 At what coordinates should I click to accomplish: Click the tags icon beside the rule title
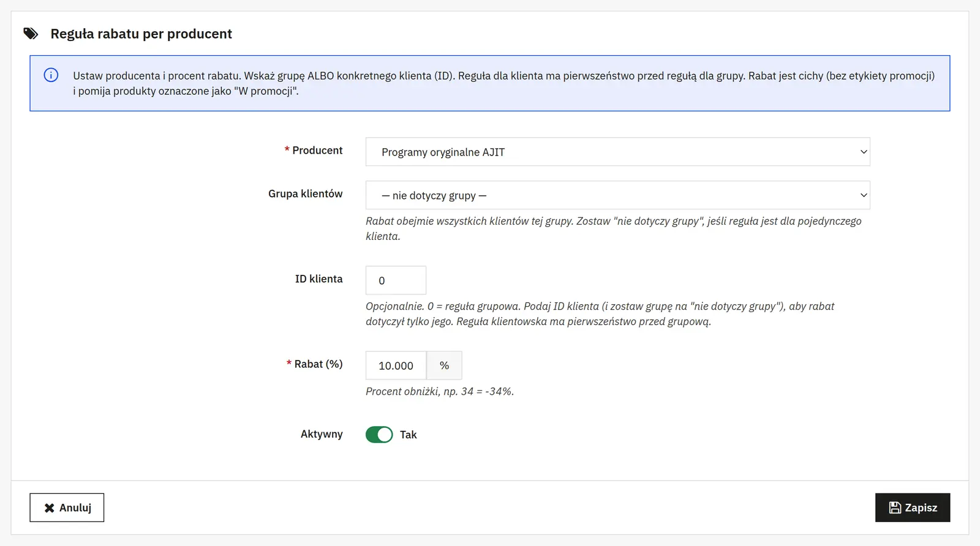pyautogui.click(x=31, y=34)
